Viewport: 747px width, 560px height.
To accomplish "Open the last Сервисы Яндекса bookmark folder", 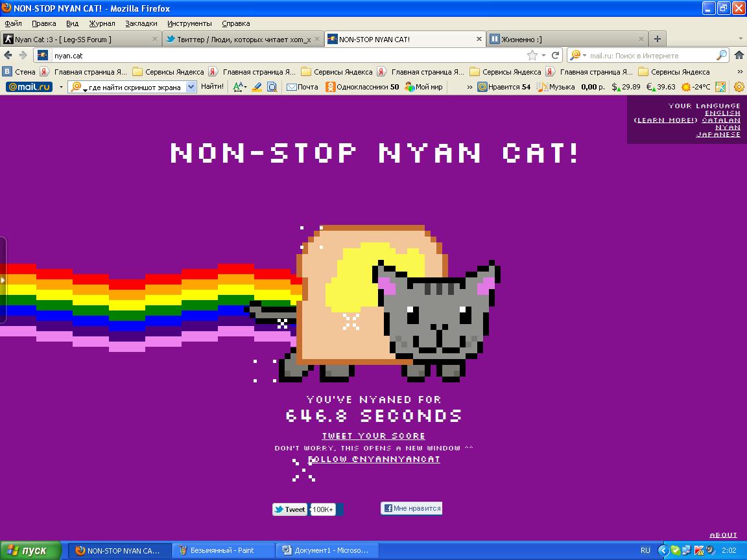I will click(674, 71).
